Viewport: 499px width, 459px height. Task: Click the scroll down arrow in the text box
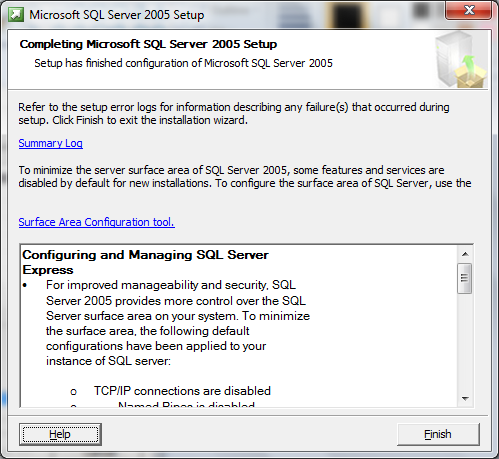coord(465,398)
